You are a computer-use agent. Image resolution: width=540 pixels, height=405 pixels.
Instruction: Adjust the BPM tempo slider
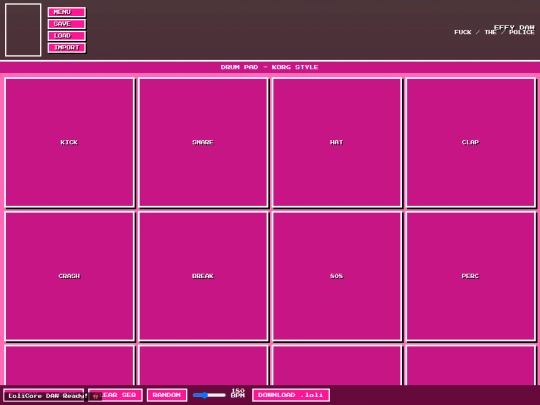209,395
